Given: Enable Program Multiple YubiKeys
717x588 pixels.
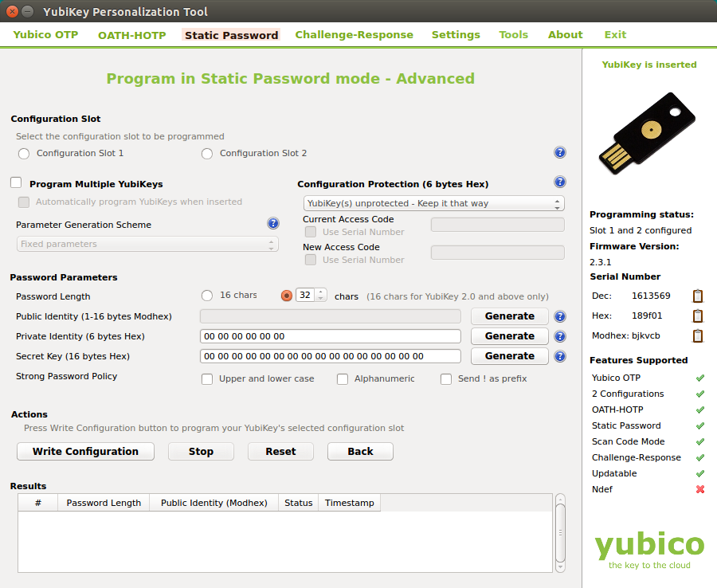Looking at the screenshot, I should (16, 183).
